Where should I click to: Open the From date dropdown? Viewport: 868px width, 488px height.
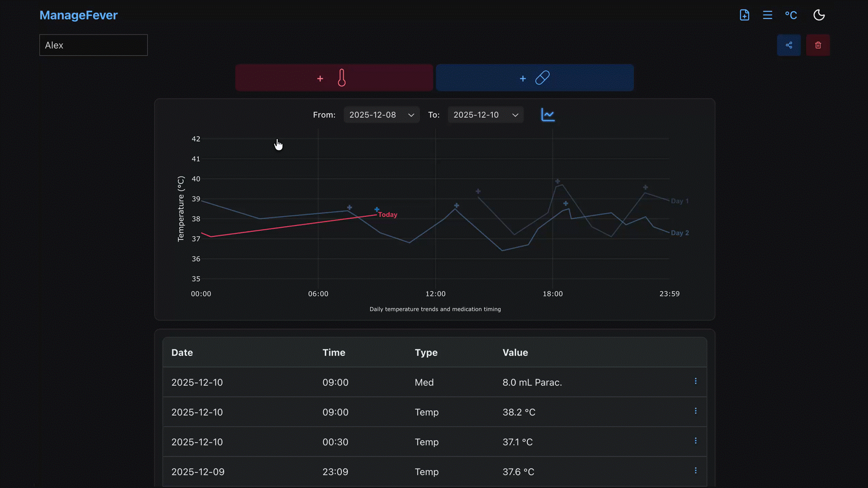[x=381, y=115]
